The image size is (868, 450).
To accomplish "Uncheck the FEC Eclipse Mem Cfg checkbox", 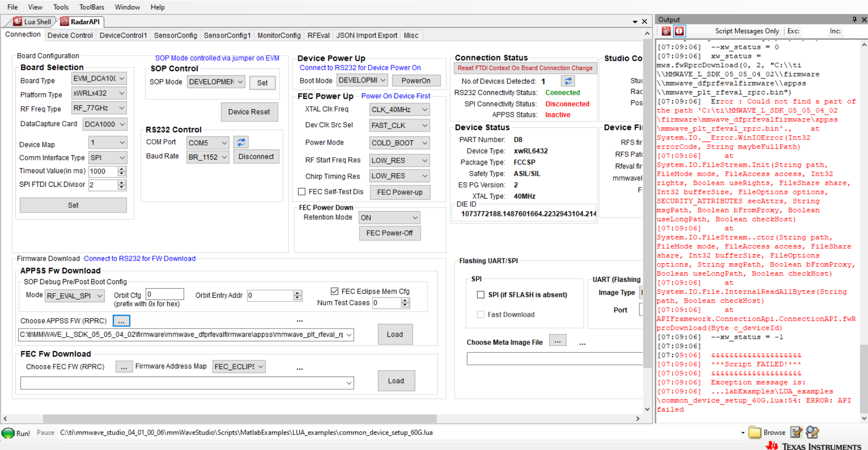I will [335, 291].
